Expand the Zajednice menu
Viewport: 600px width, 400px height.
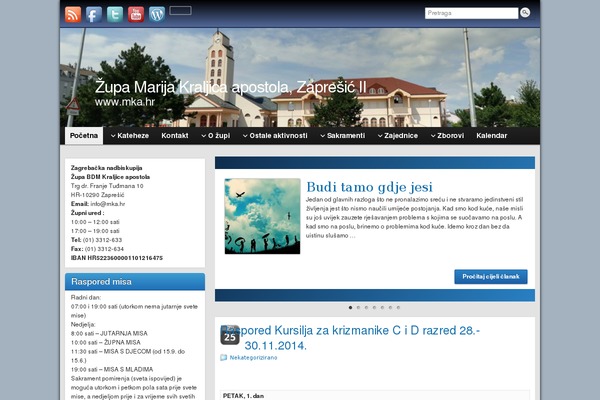(398, 136)
